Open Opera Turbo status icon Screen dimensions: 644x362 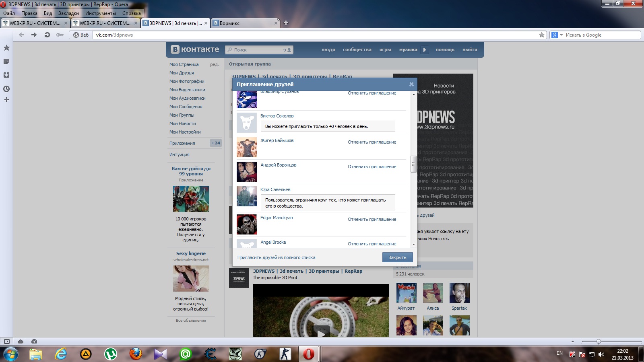coord(34,341)
